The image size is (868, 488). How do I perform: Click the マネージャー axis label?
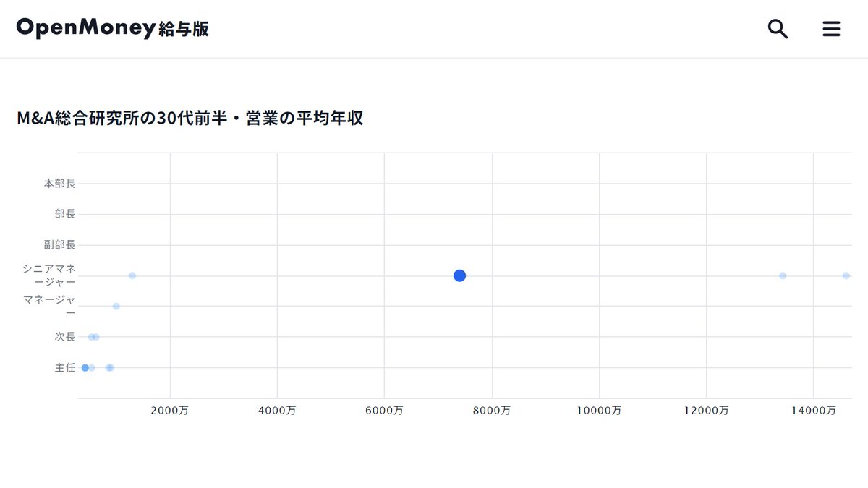49,307
